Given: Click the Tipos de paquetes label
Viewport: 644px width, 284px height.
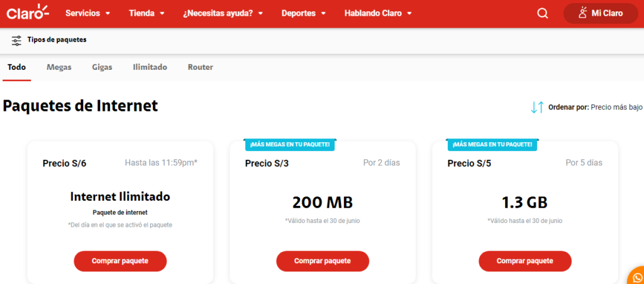Looking at the screenshot, I should tap(57, 40).
